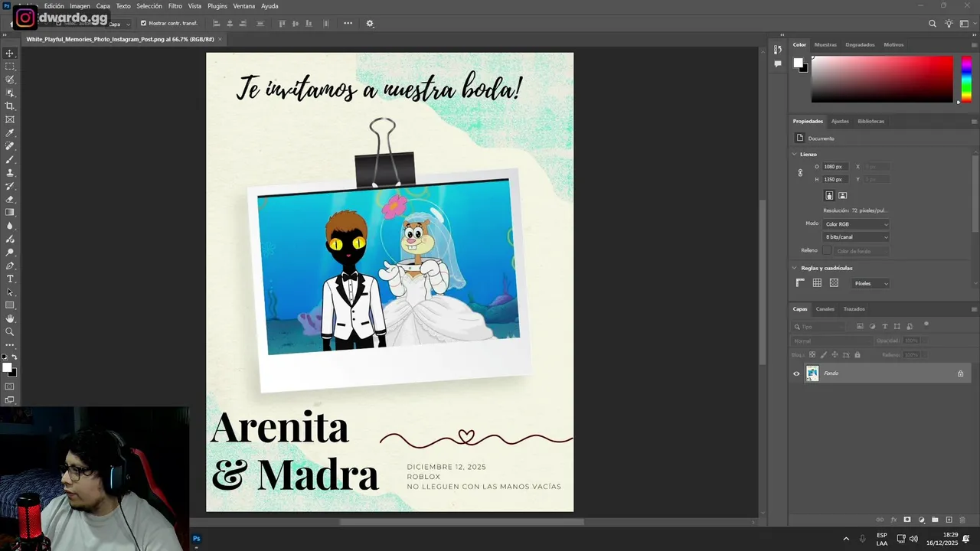
Task: Select the Eyedropper tool
Action: 10,133
